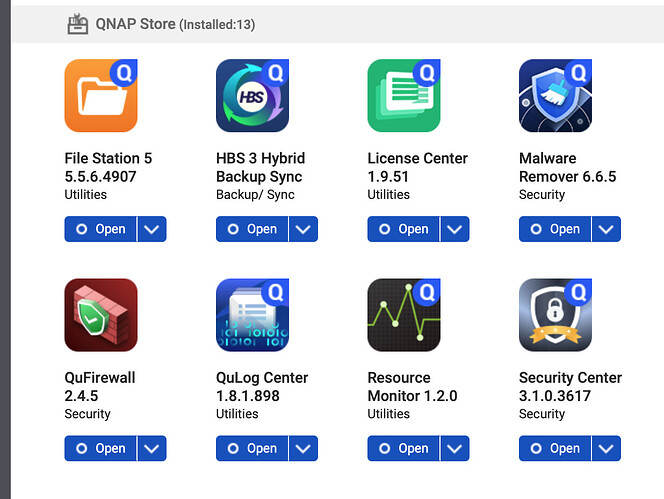Click the QuFirewall 2.4.5 title

pos(100,387)
